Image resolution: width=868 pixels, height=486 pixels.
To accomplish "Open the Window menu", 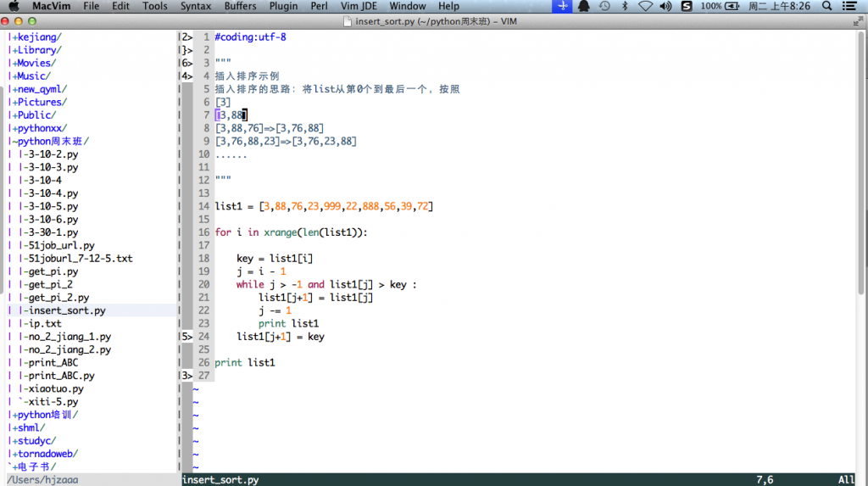I will click(408, 6).
